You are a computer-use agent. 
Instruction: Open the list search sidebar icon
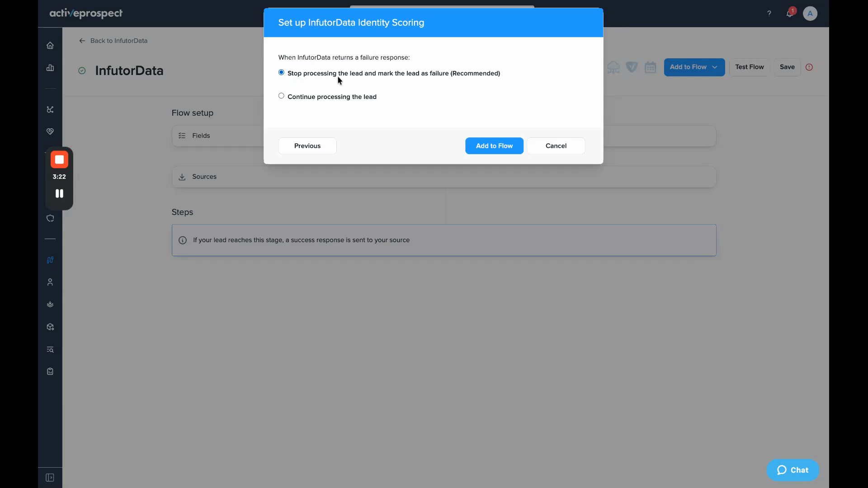50,349
